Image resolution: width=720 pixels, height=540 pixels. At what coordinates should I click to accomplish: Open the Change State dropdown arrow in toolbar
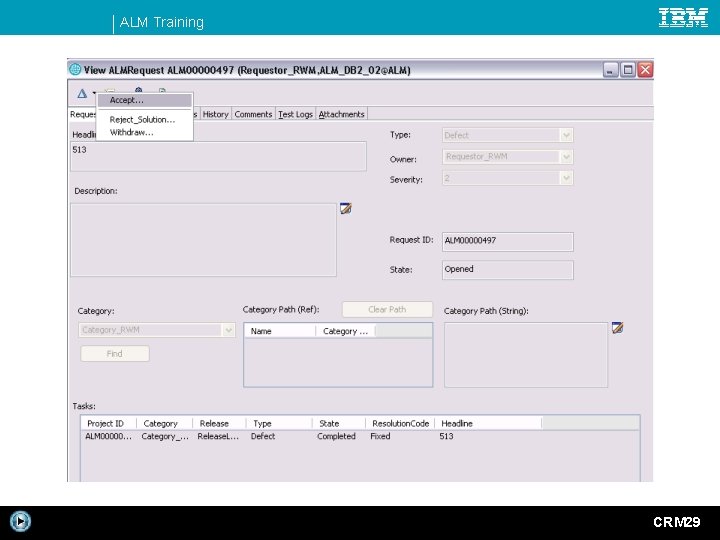tap(94, 93)
